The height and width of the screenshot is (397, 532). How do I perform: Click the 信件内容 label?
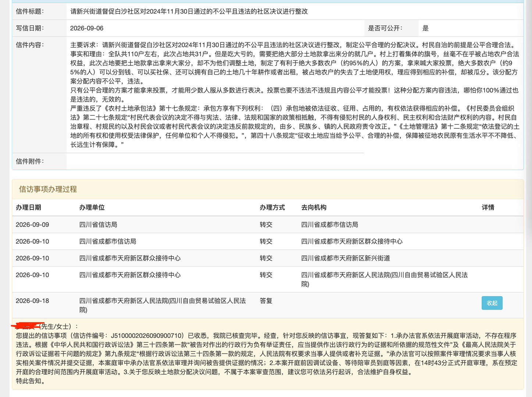pyautogui.click(x=30, y=45)
